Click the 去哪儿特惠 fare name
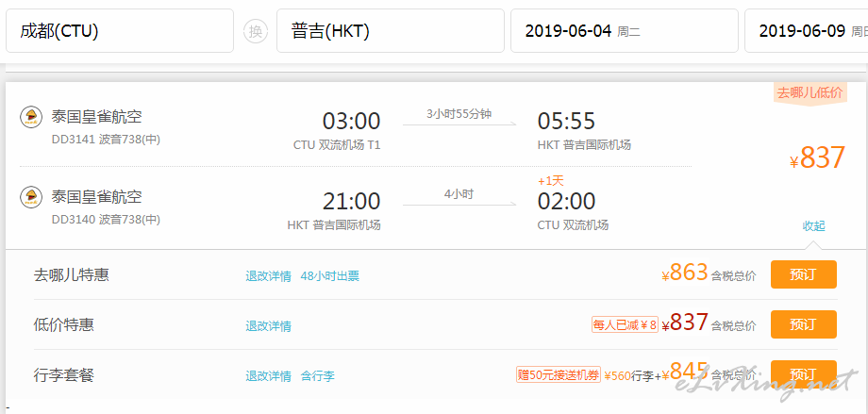 (72, 274)
